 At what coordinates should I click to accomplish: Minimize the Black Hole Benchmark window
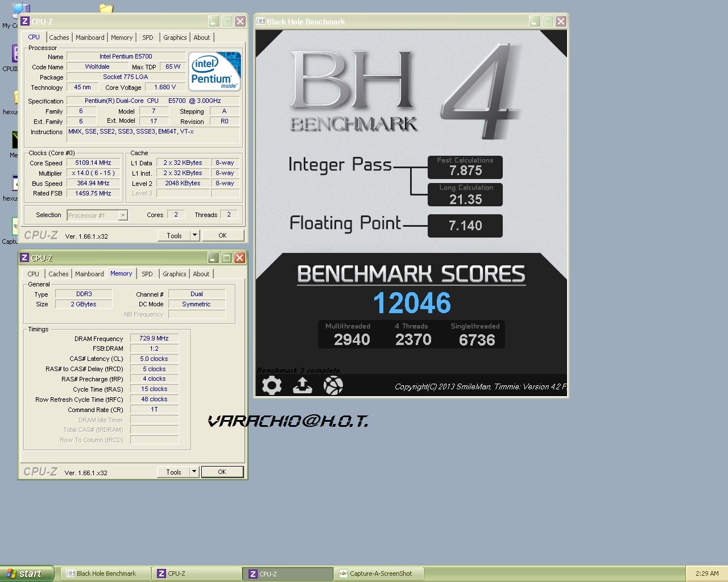pyautogui.click(x=534, y=22)
